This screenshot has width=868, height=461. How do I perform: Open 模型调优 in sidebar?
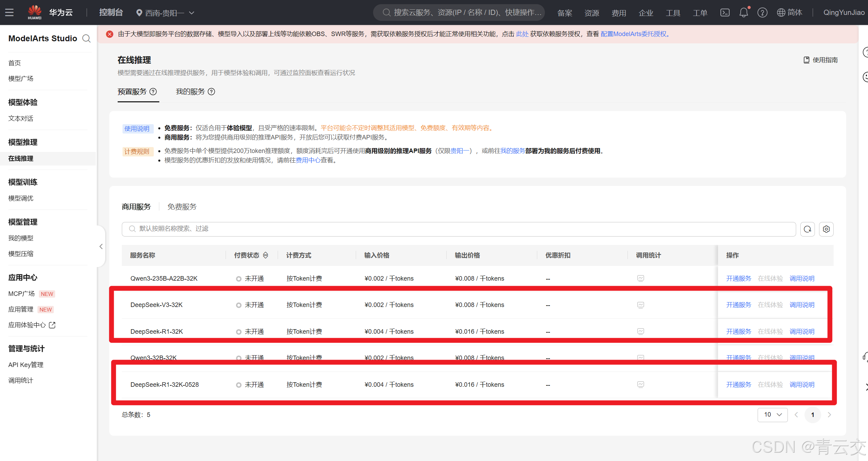pyautogui.click(x=21, y=198)
